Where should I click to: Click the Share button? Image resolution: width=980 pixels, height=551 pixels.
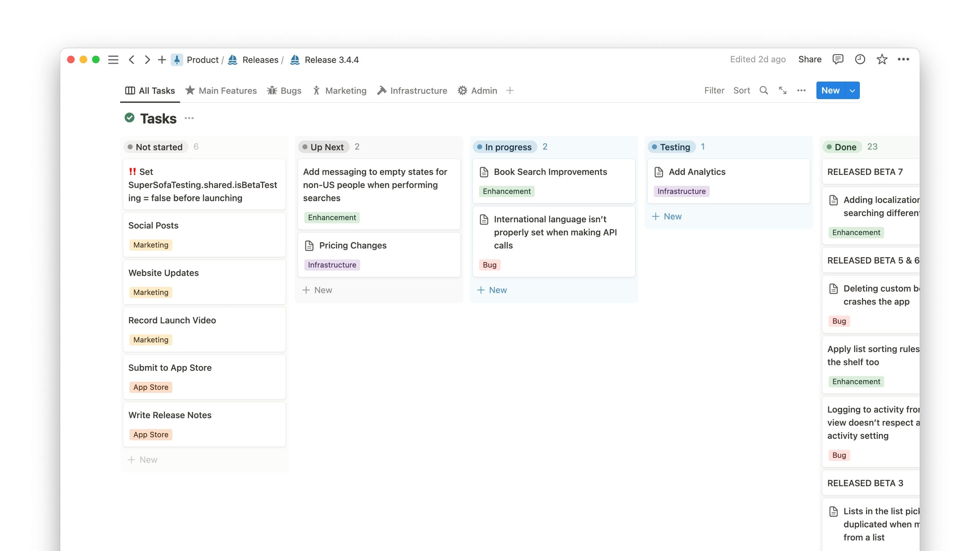click(810, 59)
